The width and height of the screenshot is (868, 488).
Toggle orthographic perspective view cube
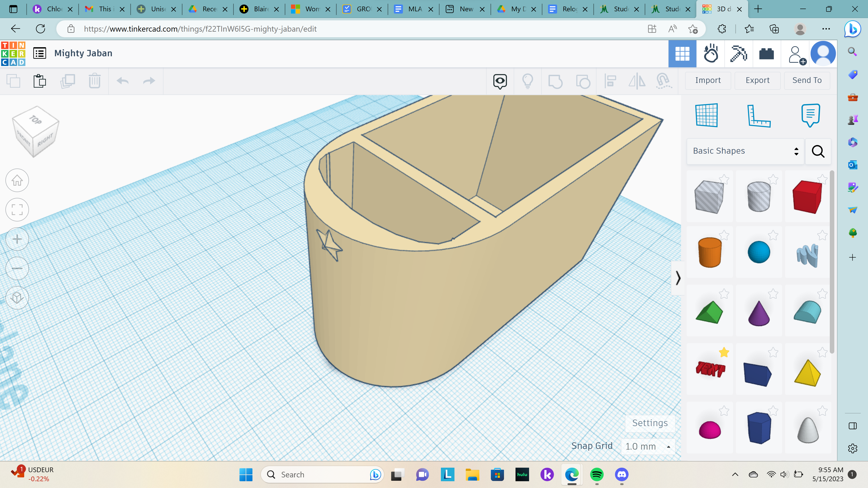click(17, 298)
